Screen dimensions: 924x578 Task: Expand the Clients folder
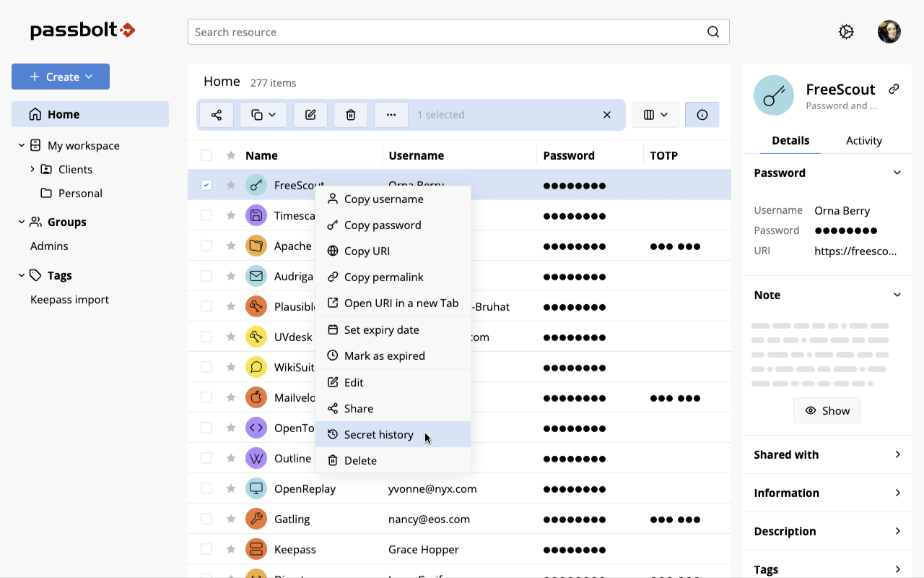pyautogui.click(x=32, y=169)
